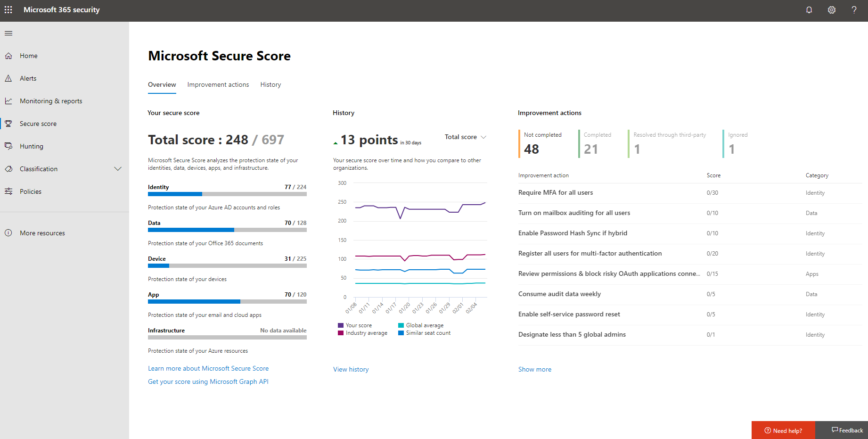
Task: Select the Secure score sidebar item
Action: click(38, 123)
